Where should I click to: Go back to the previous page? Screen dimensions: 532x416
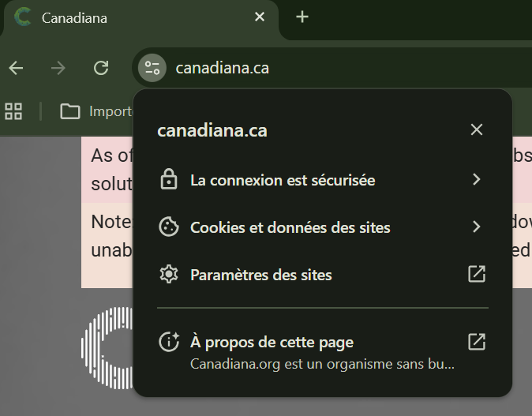(x=16, y=68)
